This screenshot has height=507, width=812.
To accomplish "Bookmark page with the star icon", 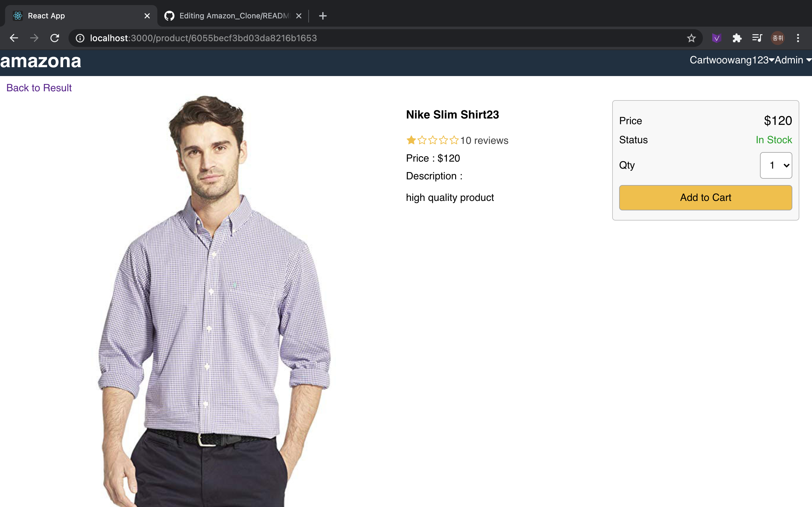I will coord(691,38).
